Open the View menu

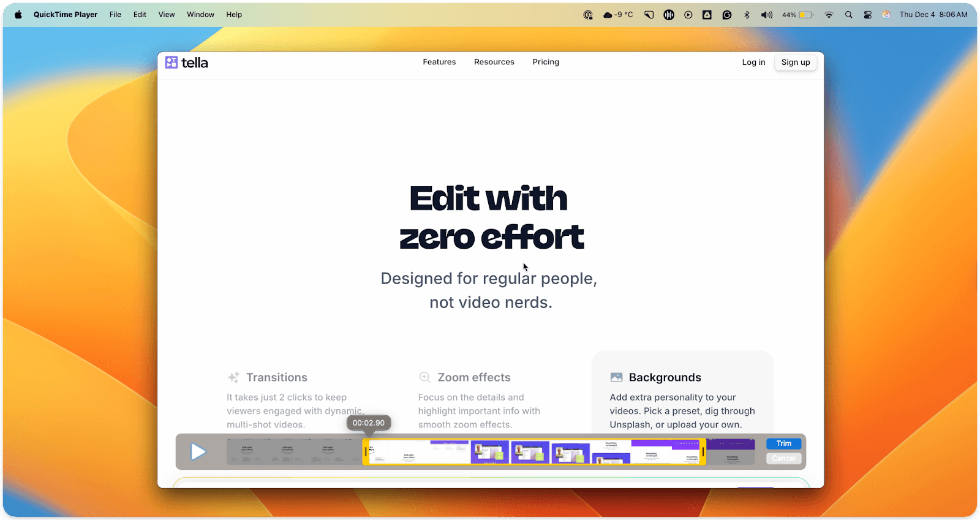pyautogui.click(x=167, y=15)
